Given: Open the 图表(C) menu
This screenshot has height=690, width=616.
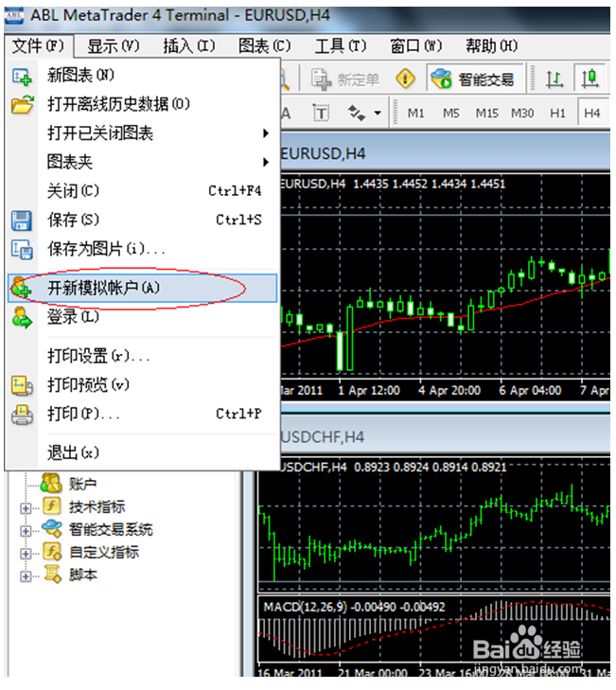Looking at the screenshot, I should click(265, 45).
